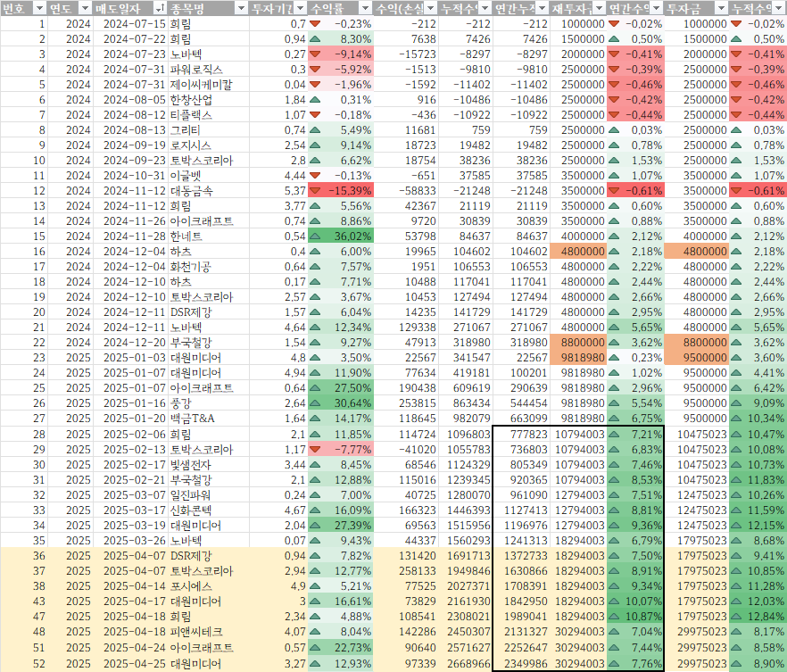Select cell 그리티
This screenshot has height=672, width=787.
[x=208, y=130]
